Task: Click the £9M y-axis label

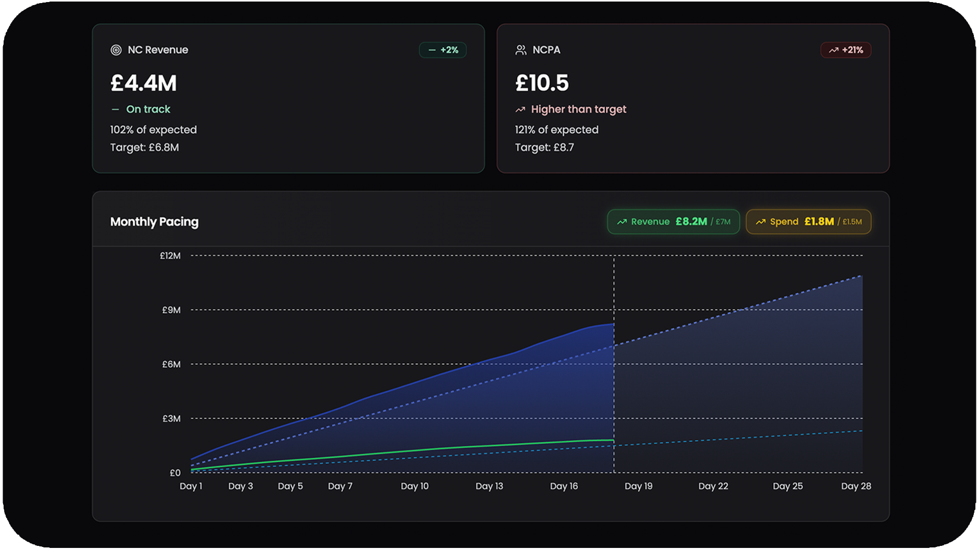Action: [x=171, y=310]
